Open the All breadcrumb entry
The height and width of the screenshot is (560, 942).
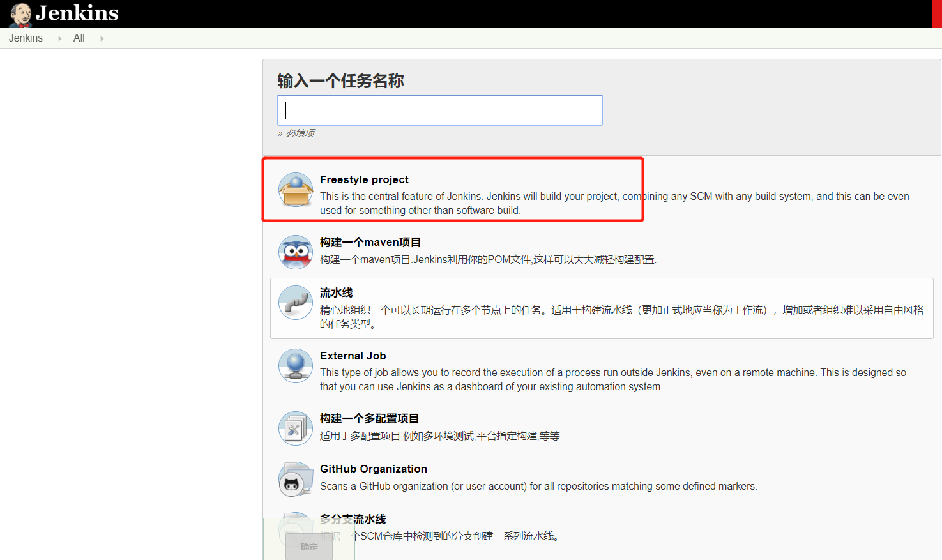(79, 38)
